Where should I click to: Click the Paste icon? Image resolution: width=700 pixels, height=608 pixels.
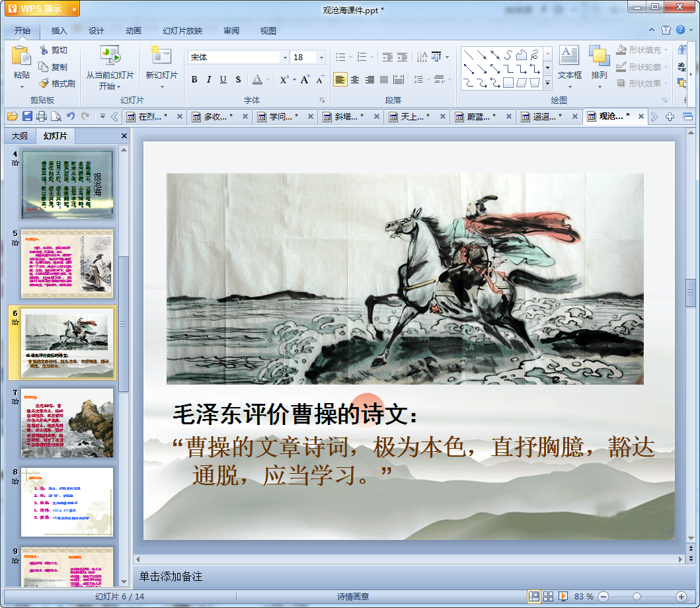tap(21, 57)
